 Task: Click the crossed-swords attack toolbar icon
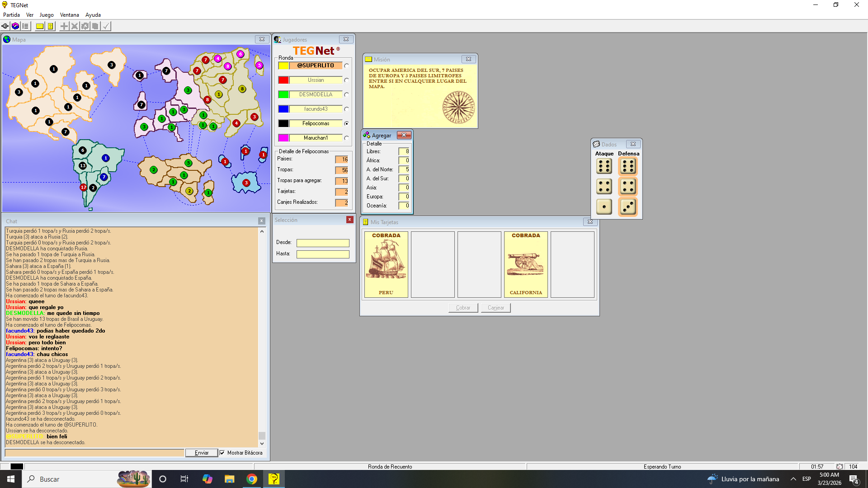[x=75, y=26]
